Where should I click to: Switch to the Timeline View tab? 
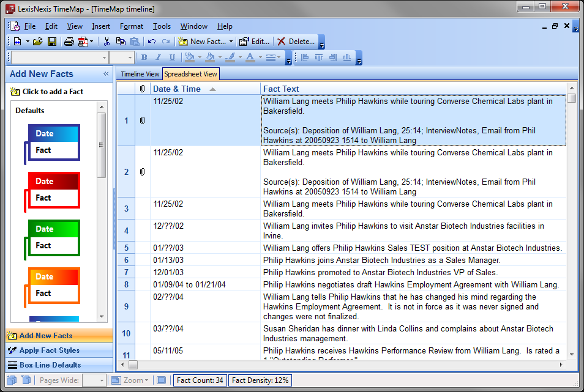[x=140, y=74]
